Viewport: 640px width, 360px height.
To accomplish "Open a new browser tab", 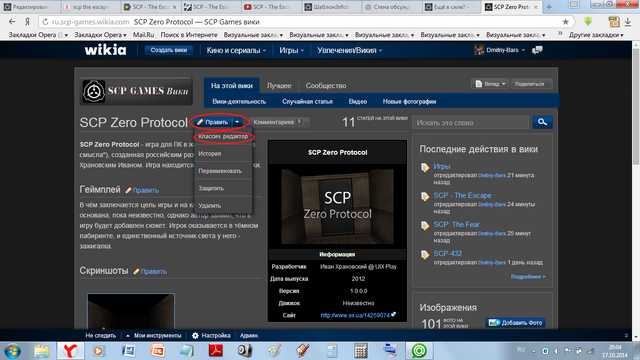I will (549, 7).
